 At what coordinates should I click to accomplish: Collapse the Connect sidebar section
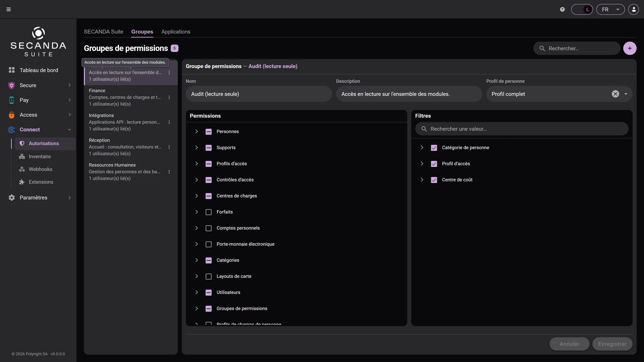tap(69, 129)
